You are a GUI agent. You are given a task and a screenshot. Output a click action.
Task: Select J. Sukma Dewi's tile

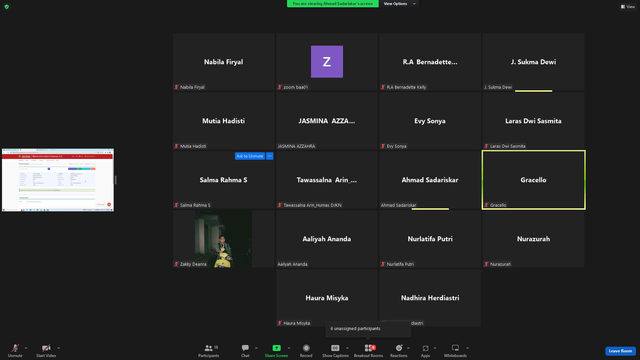(533, 62)
